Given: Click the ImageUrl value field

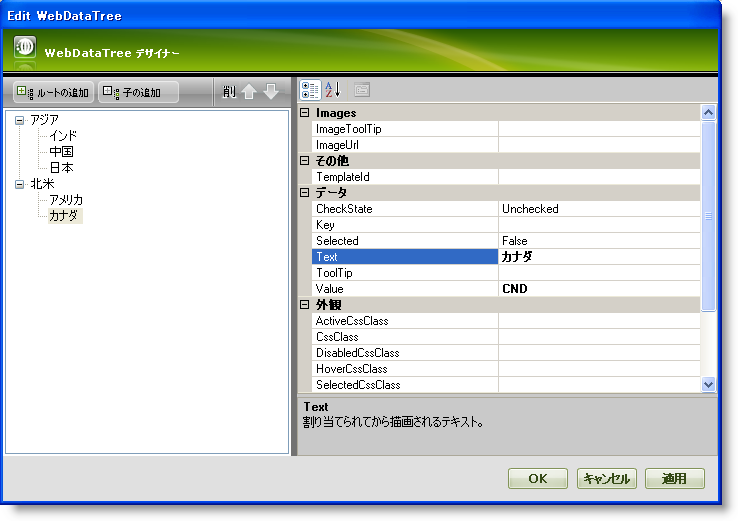Looking at the screenshot, I should click(x=599, y=145).
